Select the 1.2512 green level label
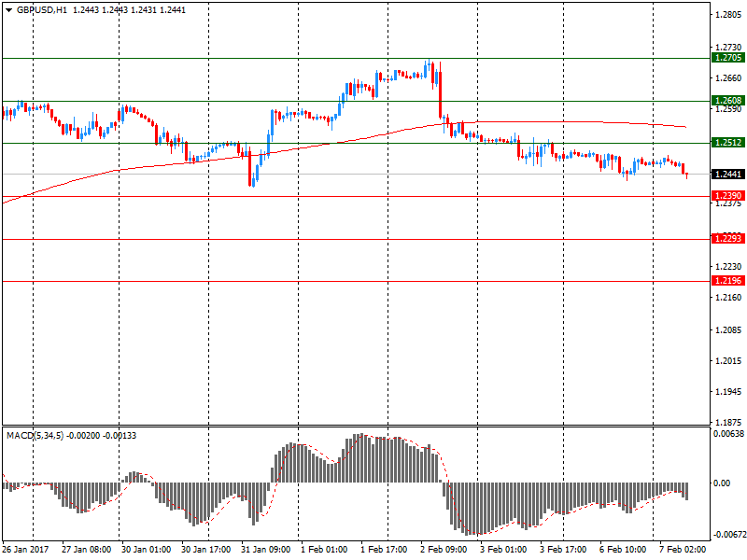The image size is (747, 560). coord(728,143)
